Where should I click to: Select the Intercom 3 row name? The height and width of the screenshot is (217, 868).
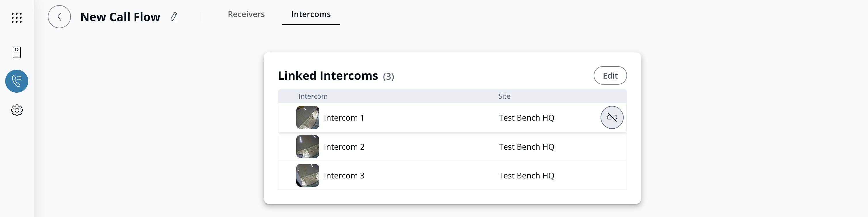tap(344, 176)
